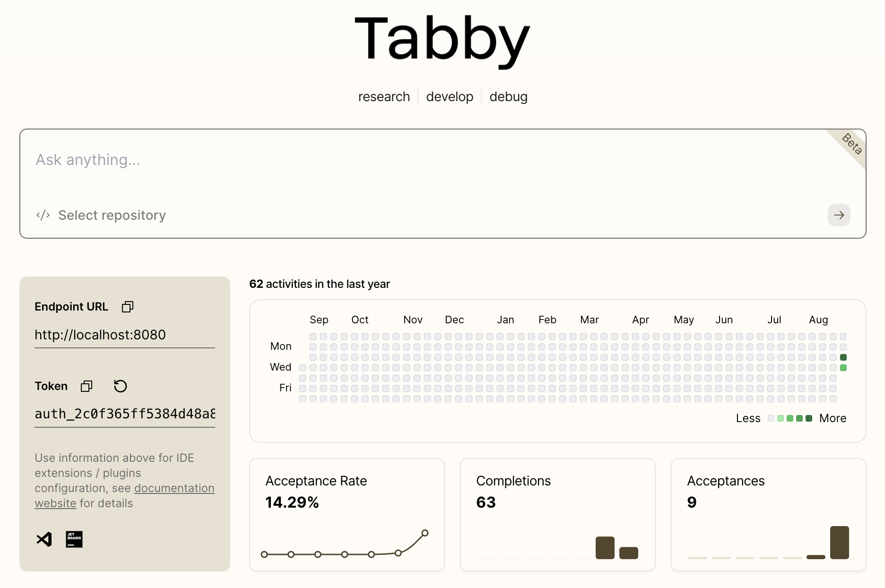The image size is (885, 588).
Task: Open the VS Code extension icon
Action: [44, 539]
